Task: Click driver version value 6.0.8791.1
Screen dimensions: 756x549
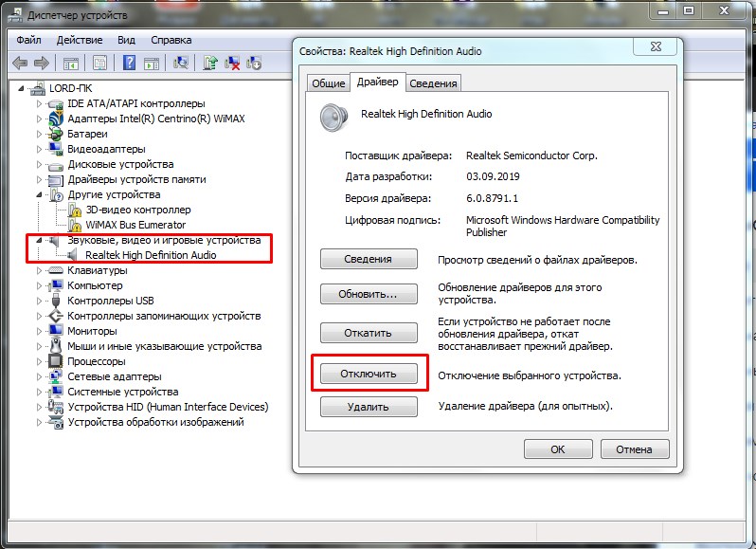Action: click(x=492, y=198)
